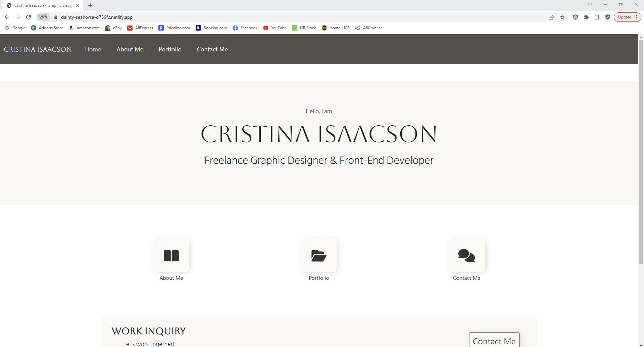Click the vertical page scrollbar thumb
This screenshot has height=347, width=644.
641,152
